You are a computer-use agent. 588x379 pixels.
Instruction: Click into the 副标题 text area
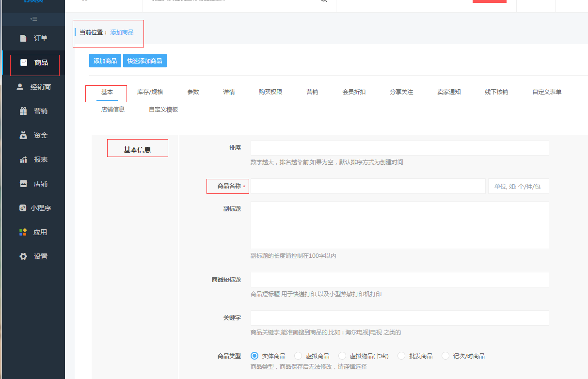pyautogui.click(x=400, y=225)
